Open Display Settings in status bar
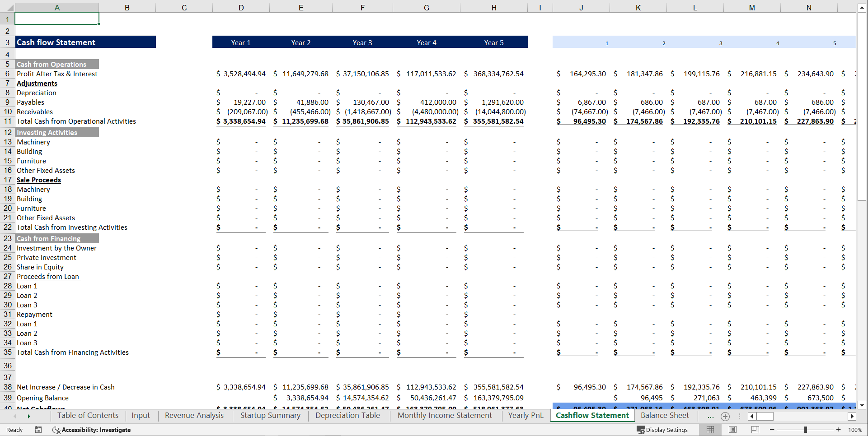This screenshot has height=436, width=868. [662, 430]
